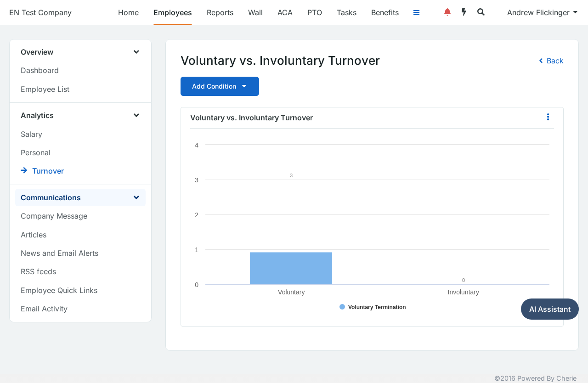Open the chart's three-dot options menu
The height and width of the screenshot is (383, 588).
tap(548, 117)
